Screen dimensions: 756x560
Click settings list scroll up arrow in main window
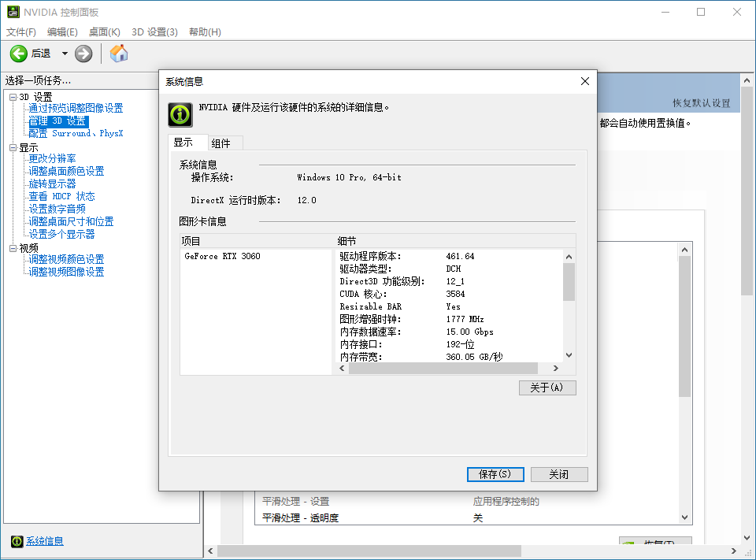[684, 250]
